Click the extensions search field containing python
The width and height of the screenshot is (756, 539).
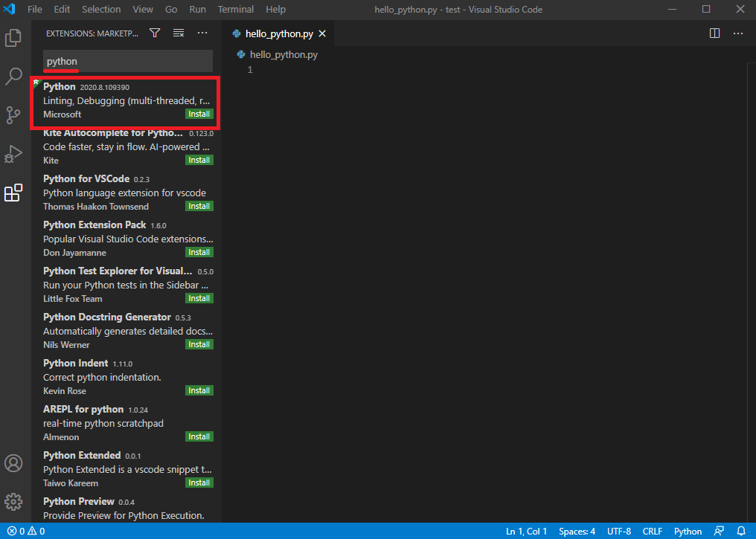point(128,61)
